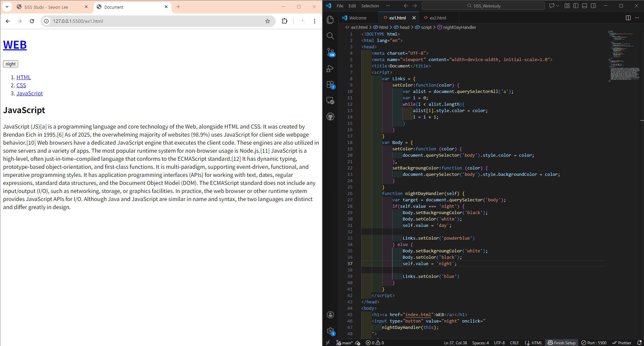This screenshot has width=644, height=346.
Task: Toggle the bottom panel layout button
Action: pos(585,6)
